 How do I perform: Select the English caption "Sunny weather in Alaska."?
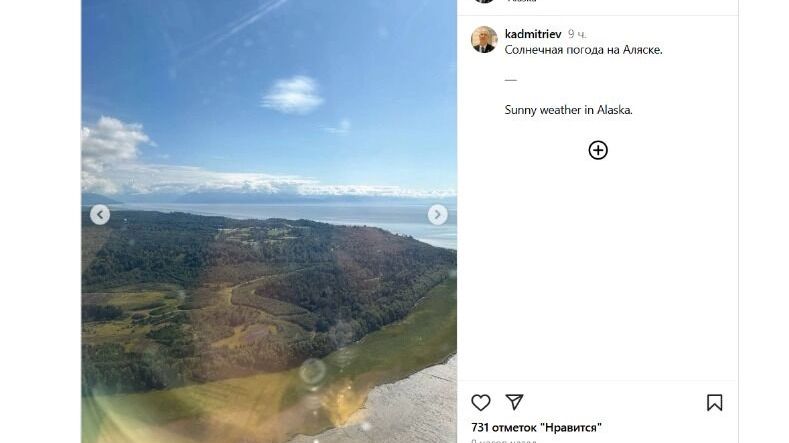pos(569,110)
